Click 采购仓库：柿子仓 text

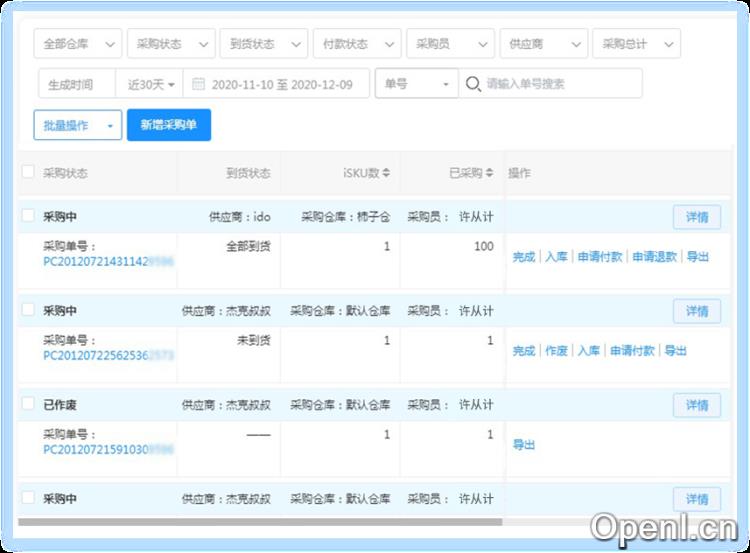(x=345, y=217)
